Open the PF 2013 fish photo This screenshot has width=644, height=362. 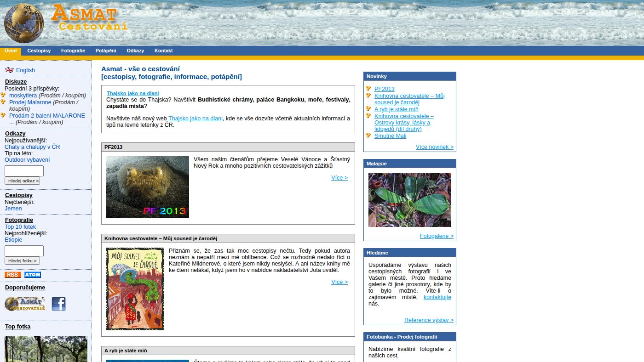tap(148, 187)
